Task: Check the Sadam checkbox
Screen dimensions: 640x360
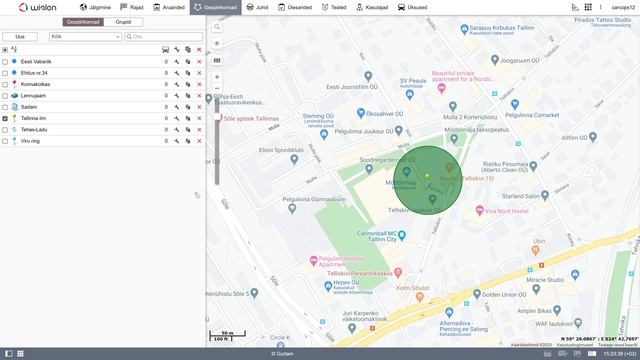Action: [x=5, y=107]
